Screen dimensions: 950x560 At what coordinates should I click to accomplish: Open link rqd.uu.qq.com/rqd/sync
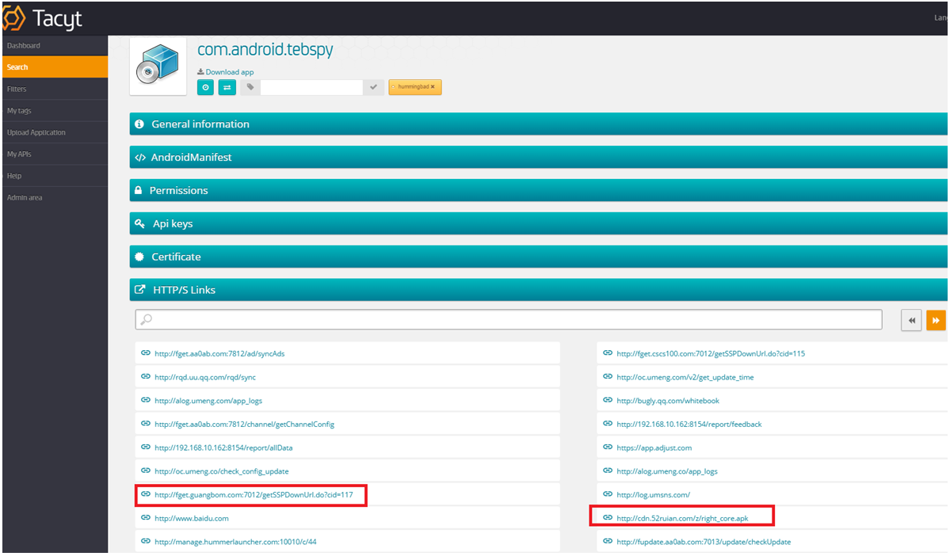pos(204,378)
